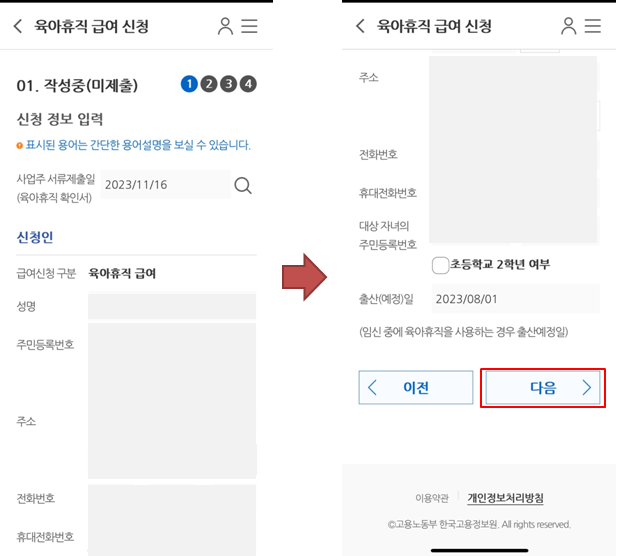Click the 이전 button
The image size is (619, 556).
tap(416, 387)
